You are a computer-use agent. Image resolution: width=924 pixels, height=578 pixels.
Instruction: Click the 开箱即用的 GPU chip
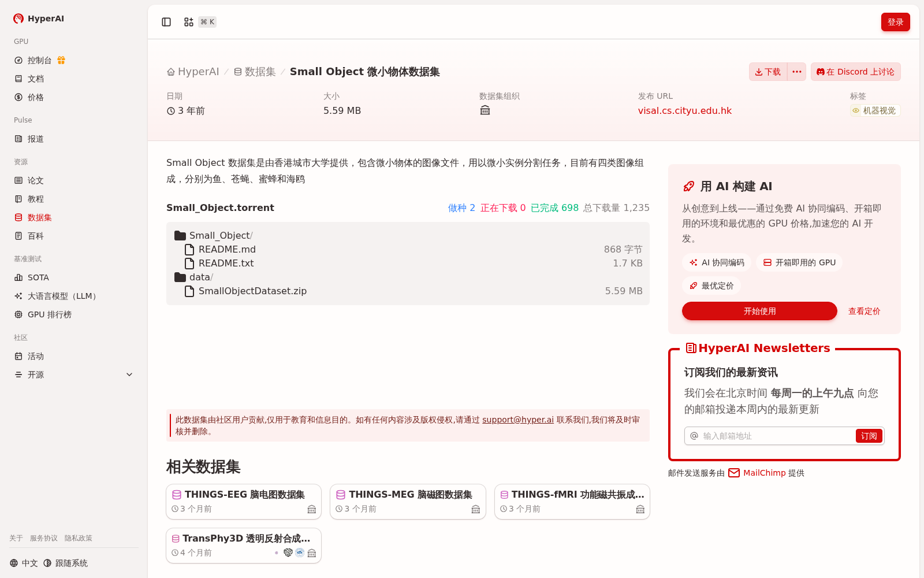(x=799, y=262)
